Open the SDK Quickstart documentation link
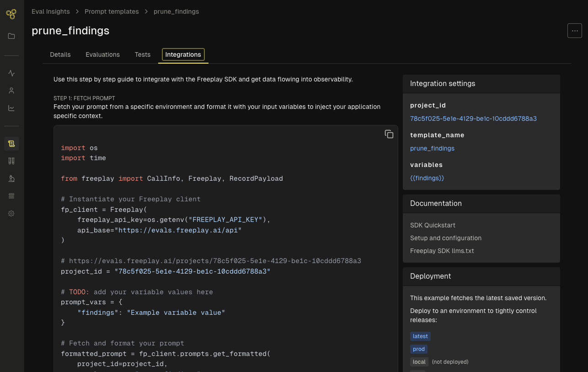588x372 pixels. 433,225
